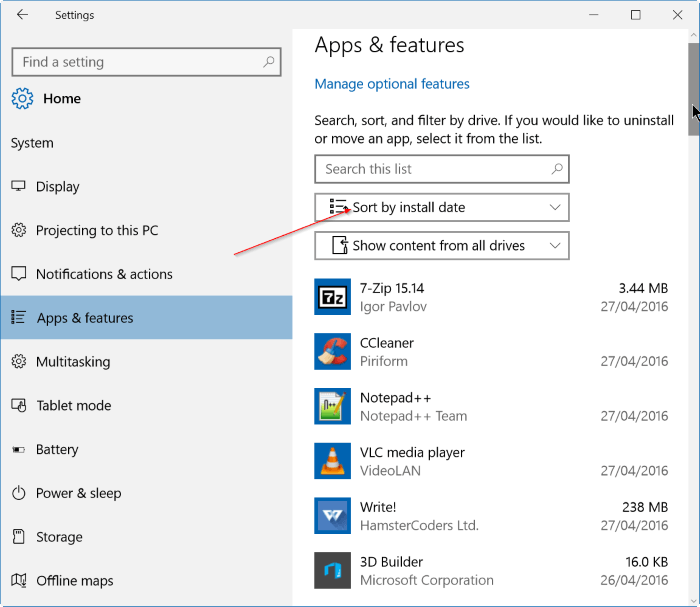
Task: Click magnifier icon in Search this list
Action: [x=558, y=169]
